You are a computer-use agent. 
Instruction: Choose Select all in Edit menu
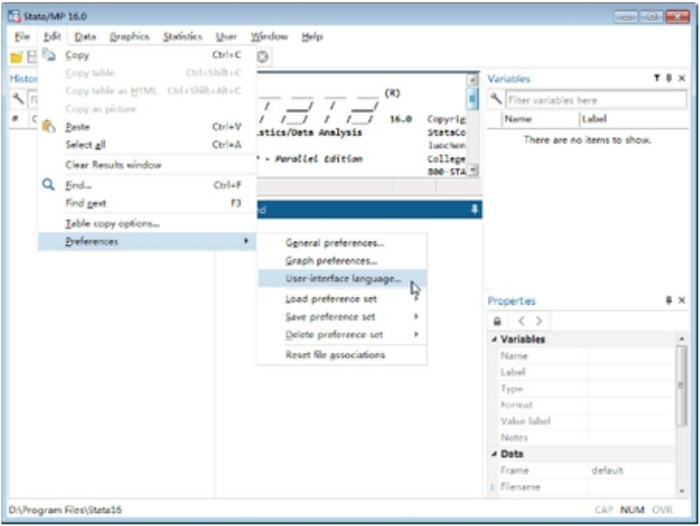click(147, 145)
